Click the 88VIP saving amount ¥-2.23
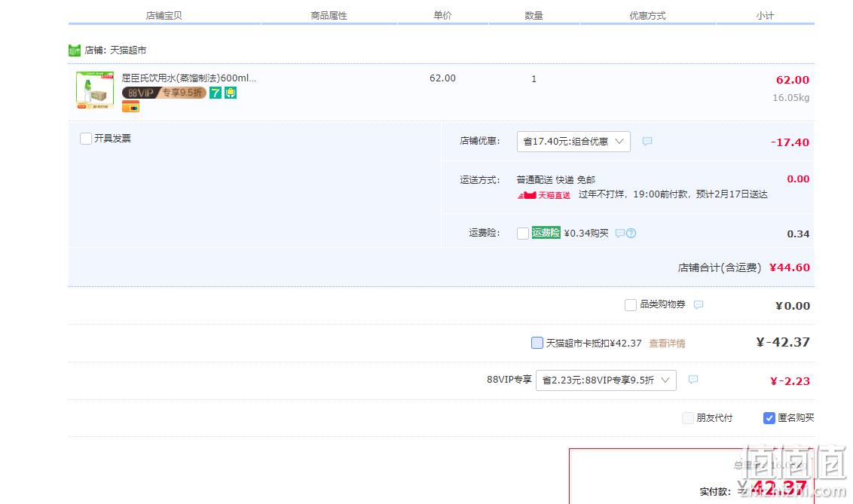This screenshot has width=853, height=504. click(x=790, y=381)
